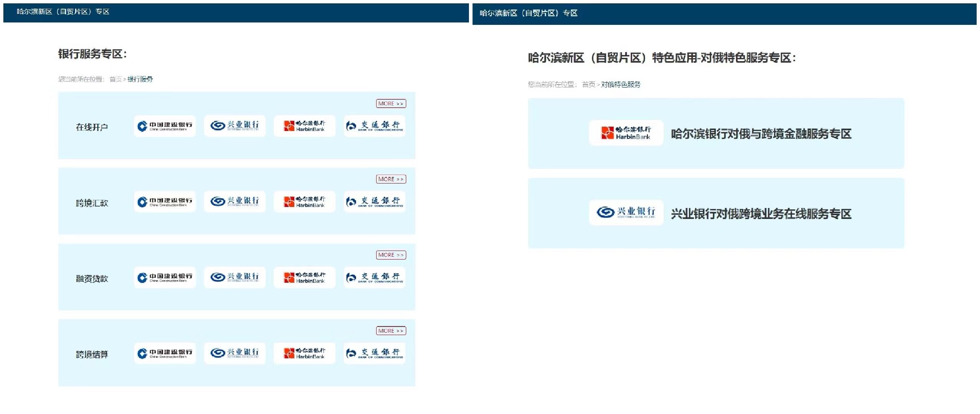
Task: Open 交通银行 logo in 在线开户 row
Action: [375, 126]
